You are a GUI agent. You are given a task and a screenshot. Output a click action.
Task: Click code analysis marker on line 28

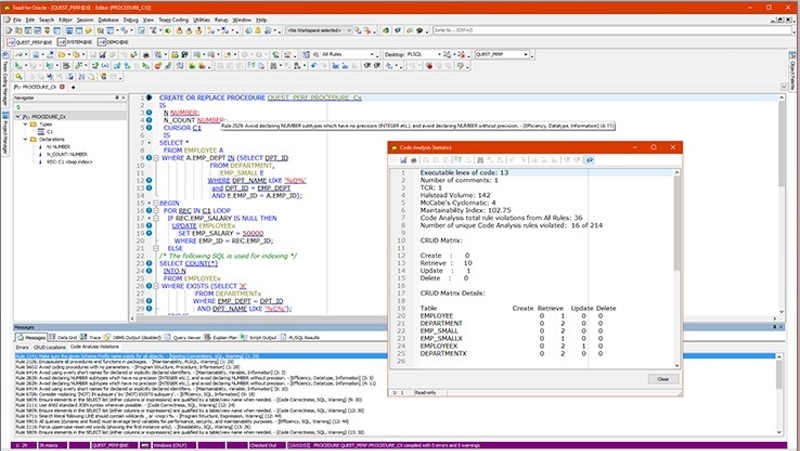(x=149, y=301)
